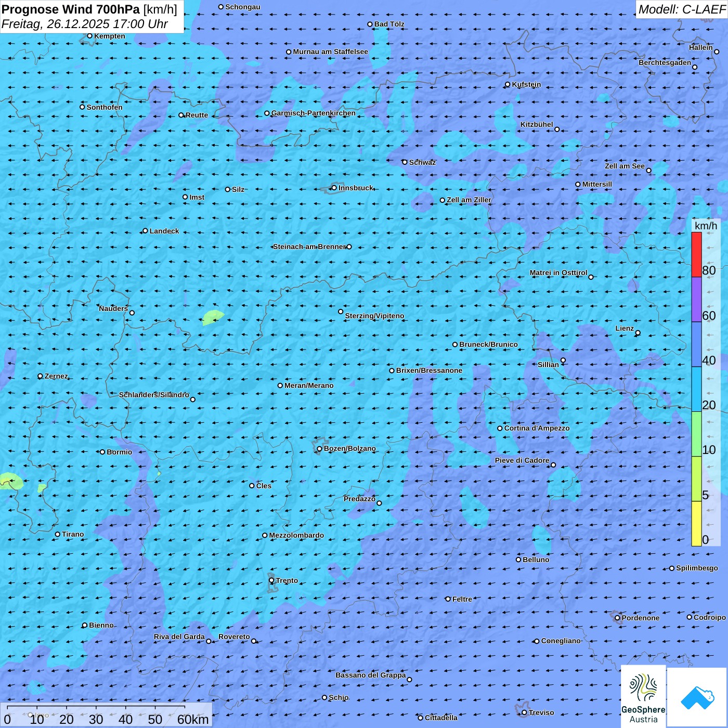The width and height of the screenshot is (728, 728).
Task: Click the 'Meran/Merano' city label
Action: (309, 385)
